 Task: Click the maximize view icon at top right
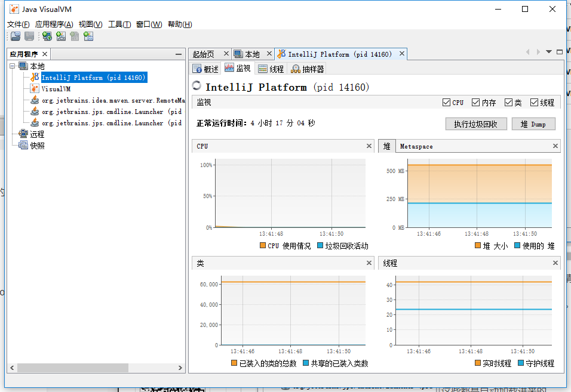click(x=559, y=52)
